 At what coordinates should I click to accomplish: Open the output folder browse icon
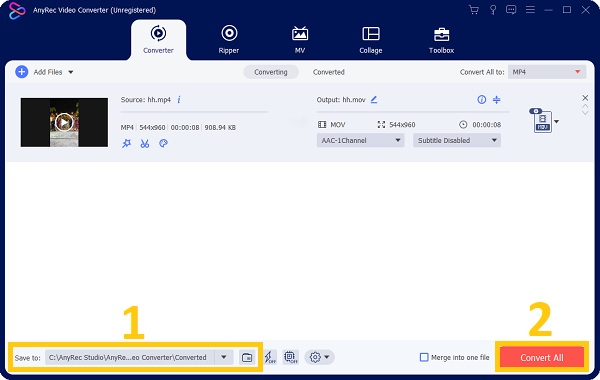247,357
